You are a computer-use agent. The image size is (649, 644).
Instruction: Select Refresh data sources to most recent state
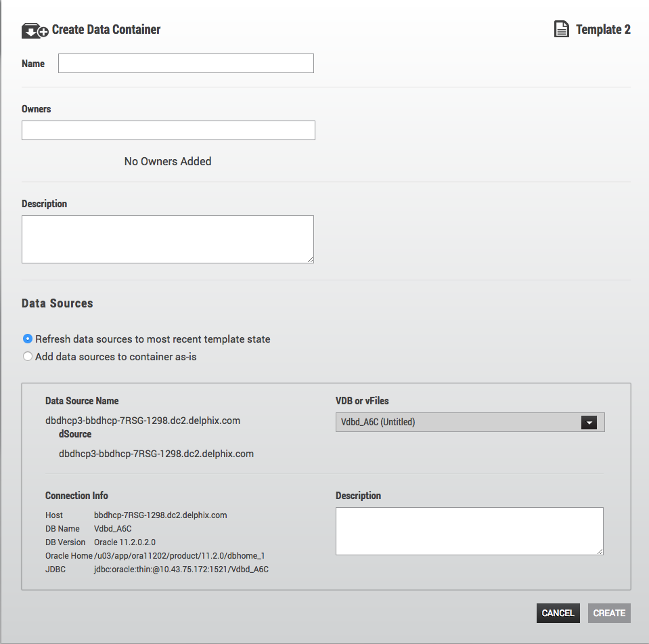tap(28, 339)
